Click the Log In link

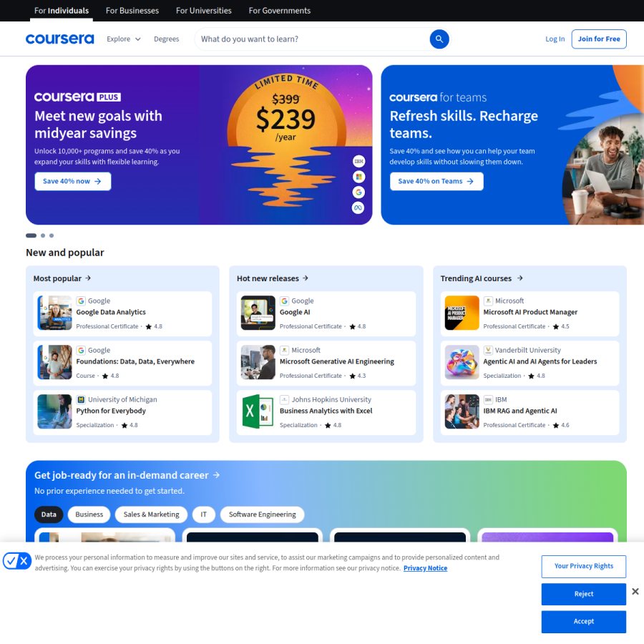(x=555, y=39)
